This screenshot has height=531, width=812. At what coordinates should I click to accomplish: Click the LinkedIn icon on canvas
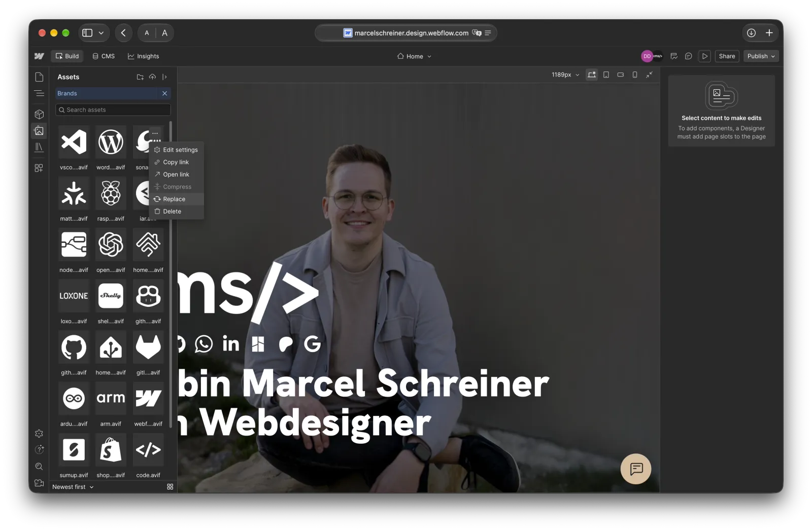(231, 344)
